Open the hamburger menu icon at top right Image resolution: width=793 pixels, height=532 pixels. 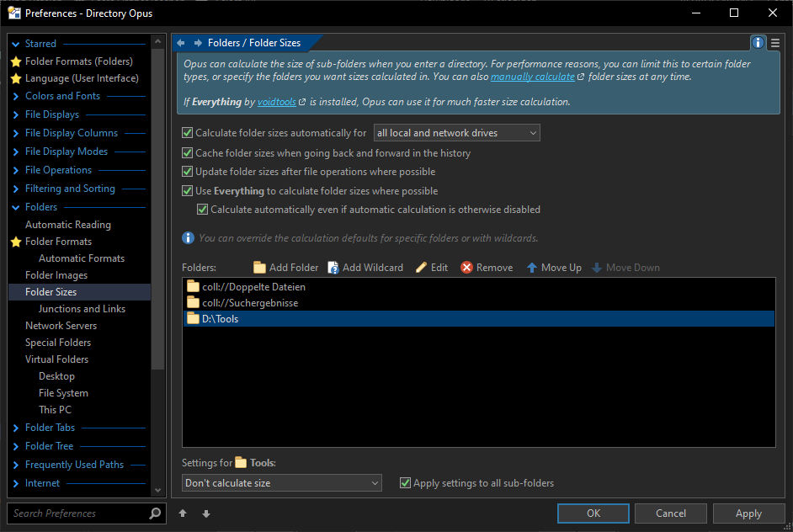coord(775,43)
